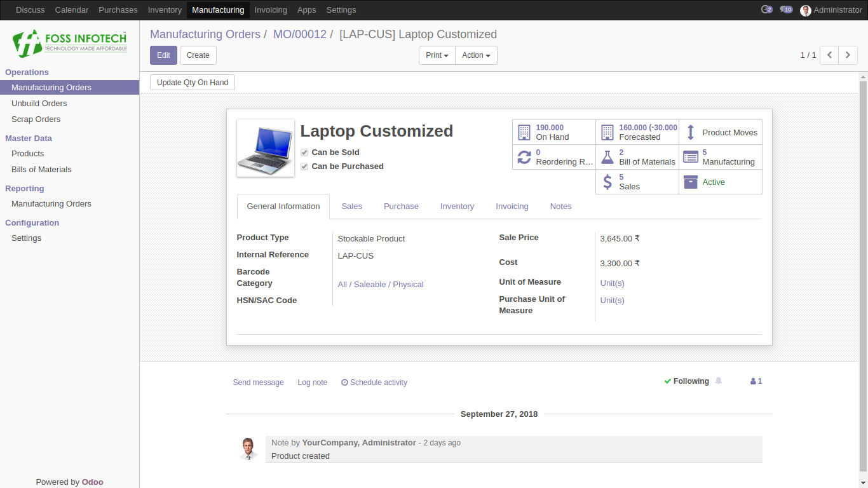Click the Bill of Materials flask icon

[x=607, y=157]
